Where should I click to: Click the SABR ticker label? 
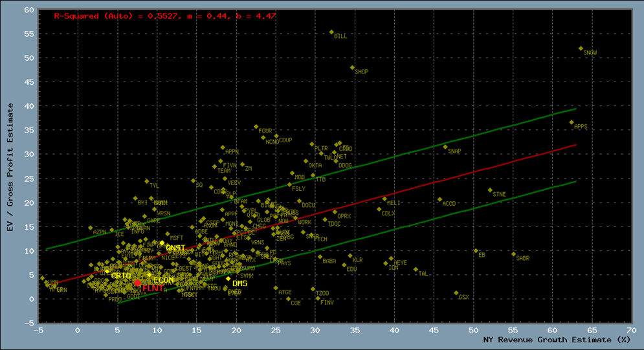pyautogui.click(x=523, y=258)
